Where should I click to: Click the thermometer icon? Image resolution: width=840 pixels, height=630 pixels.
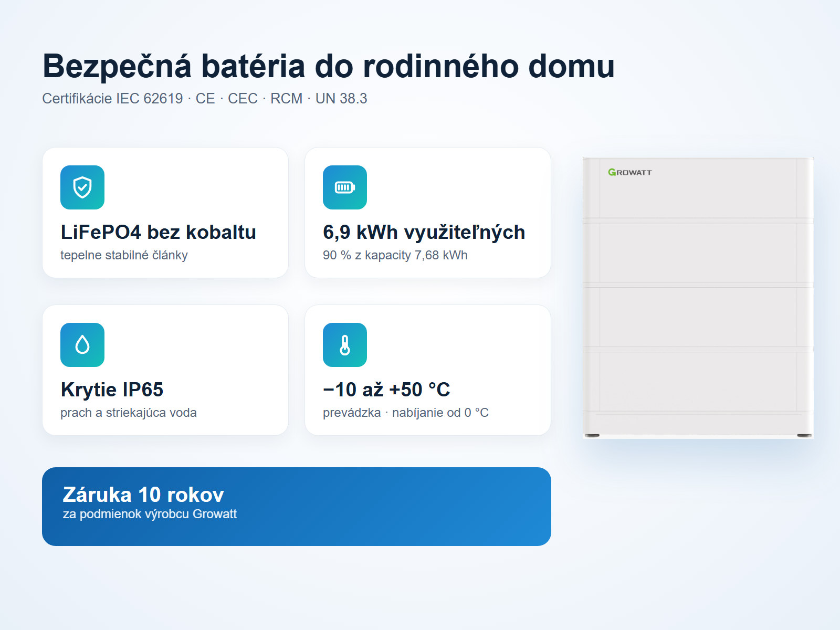(x=345, y=345)
